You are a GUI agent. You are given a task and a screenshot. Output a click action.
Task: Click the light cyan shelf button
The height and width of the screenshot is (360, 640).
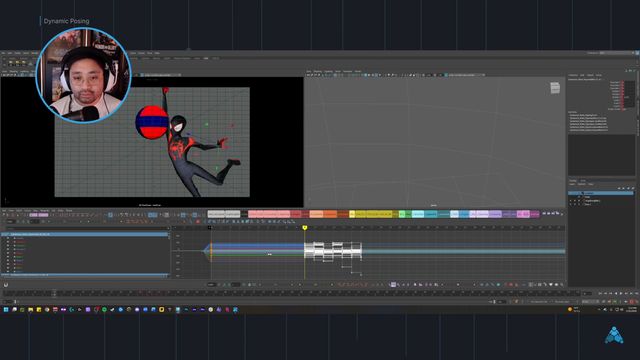[418, 214]
